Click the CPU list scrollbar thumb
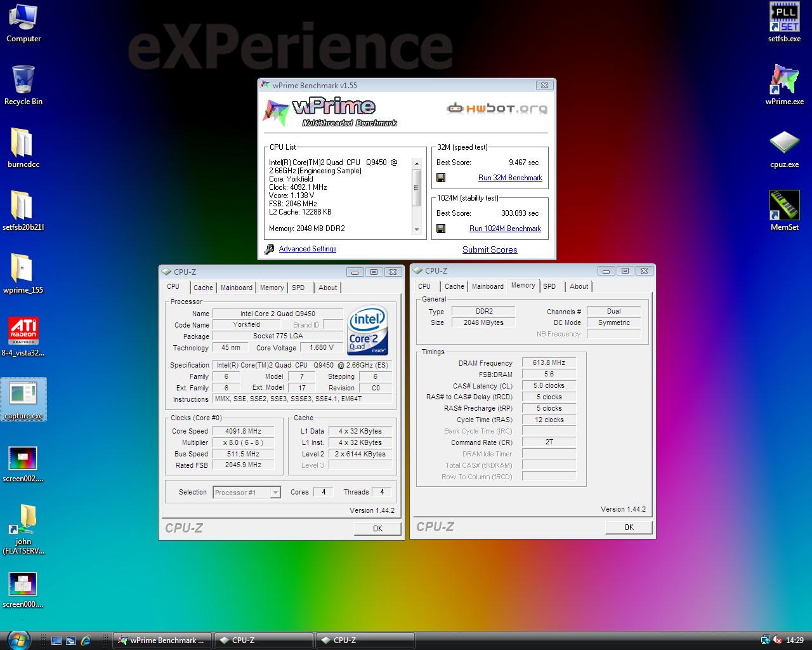This screenshot has width=812, height=650. click(x=417, y=188)
